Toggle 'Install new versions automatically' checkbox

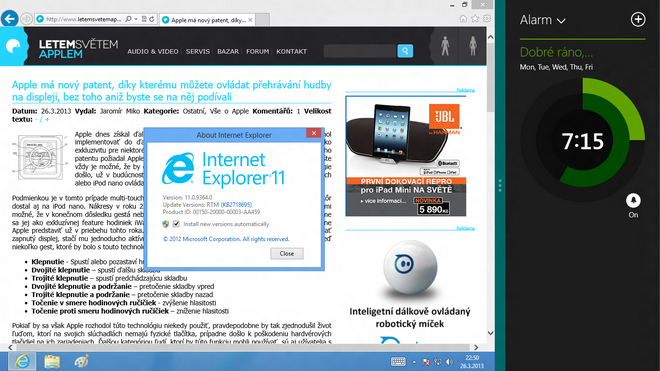coord(176,224)
